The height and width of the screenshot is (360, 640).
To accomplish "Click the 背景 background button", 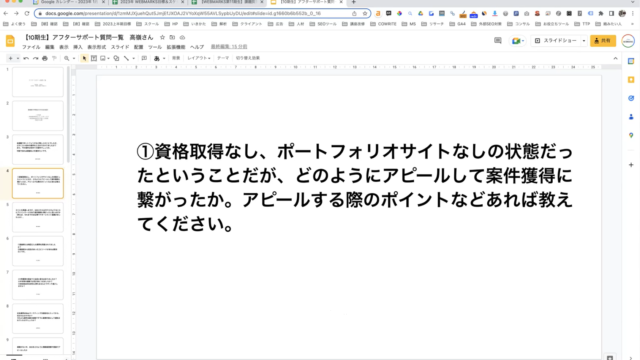I will 176,58.
